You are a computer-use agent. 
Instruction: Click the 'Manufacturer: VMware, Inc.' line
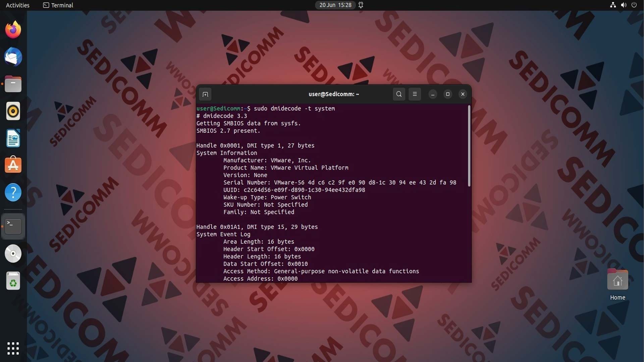(x=267, y=161)
